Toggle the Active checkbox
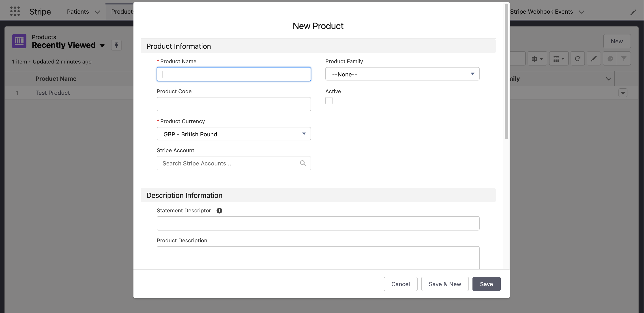644x313 pixels. pyautogui.click(x=329, y=101)
